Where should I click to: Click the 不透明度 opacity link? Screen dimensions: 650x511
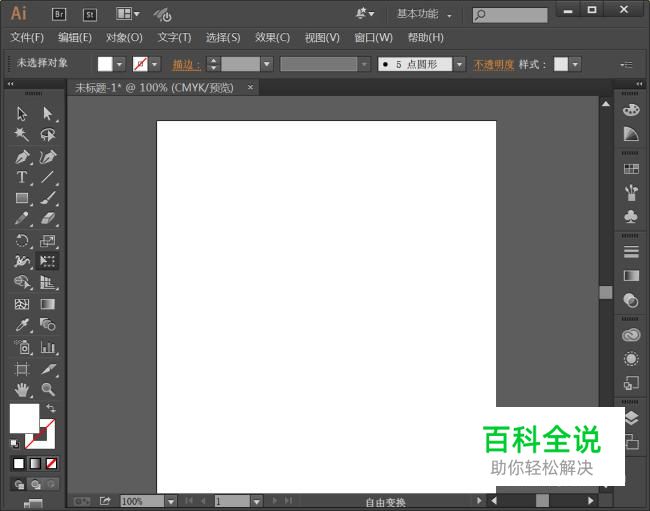[x=493, y=64]
